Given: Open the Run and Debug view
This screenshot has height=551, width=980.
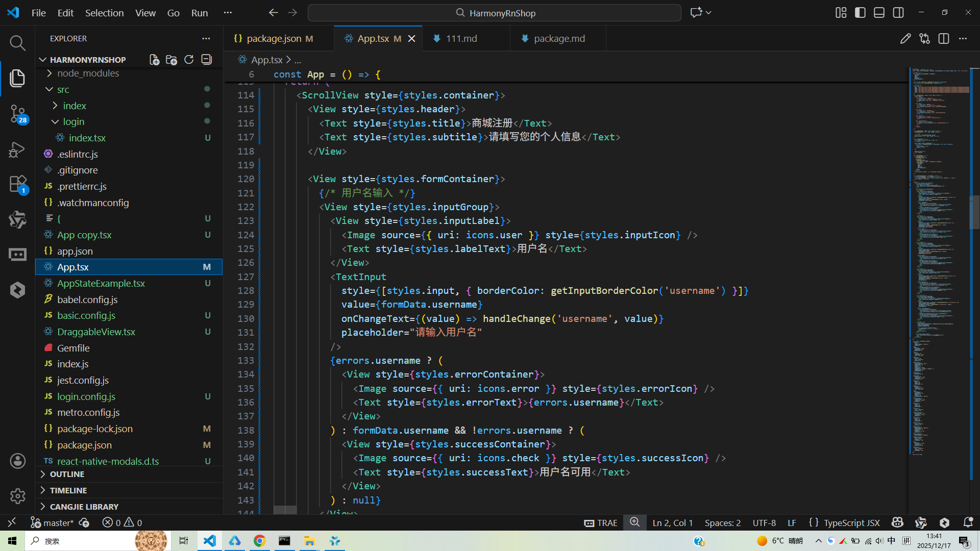Looking at the screenshot, I should (17, 149).
